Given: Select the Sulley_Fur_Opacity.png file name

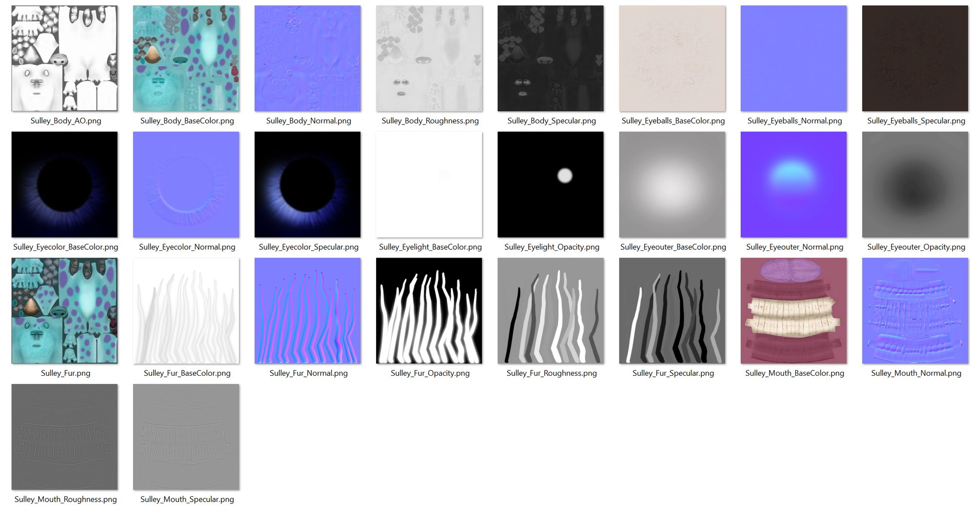Looking at the screenshot, I should click(430, 373).
